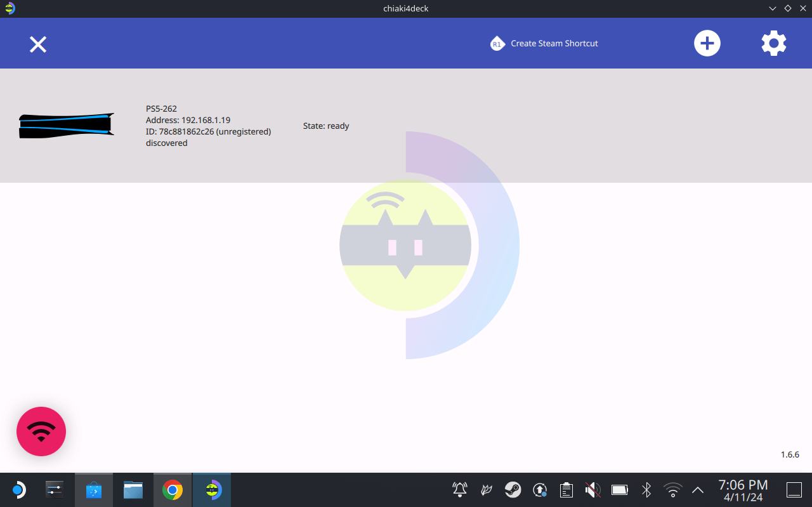Add a new console with the plus icon

[707, 43]
